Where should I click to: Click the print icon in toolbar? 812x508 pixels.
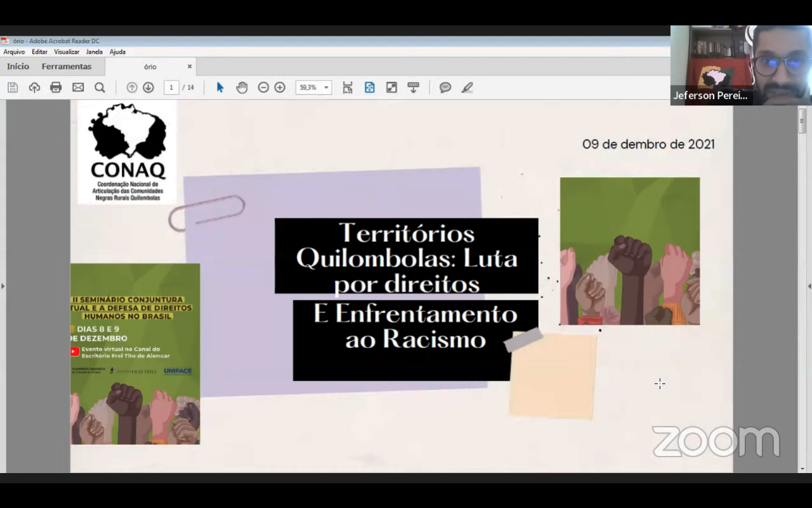tap(56, 88)
